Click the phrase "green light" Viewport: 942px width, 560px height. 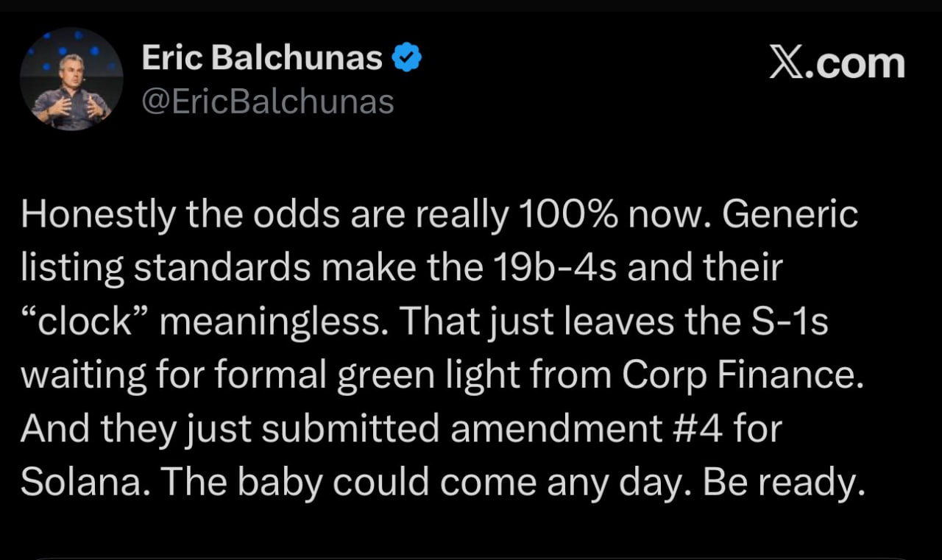pos(422,375)
